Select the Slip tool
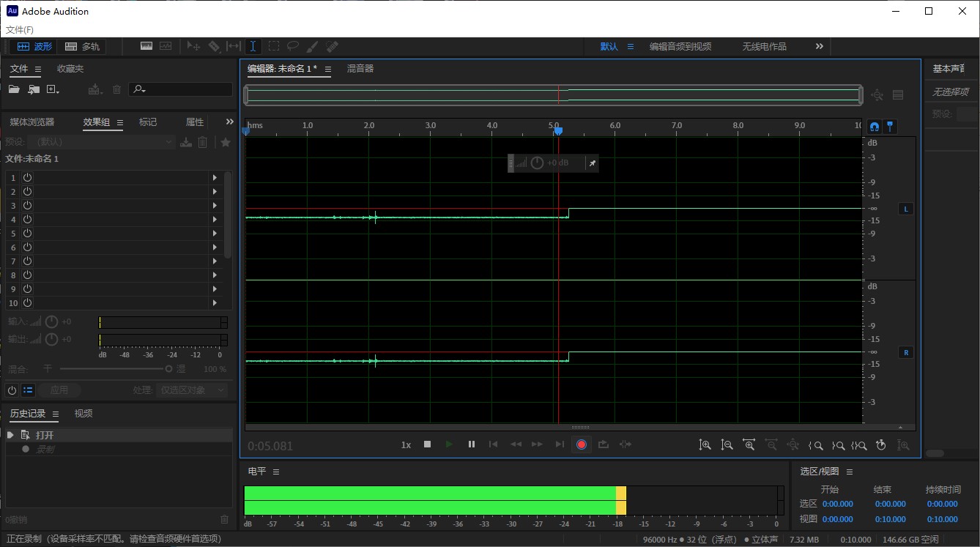980x547 pixels. pyautogui.click(x=234, y=46)
